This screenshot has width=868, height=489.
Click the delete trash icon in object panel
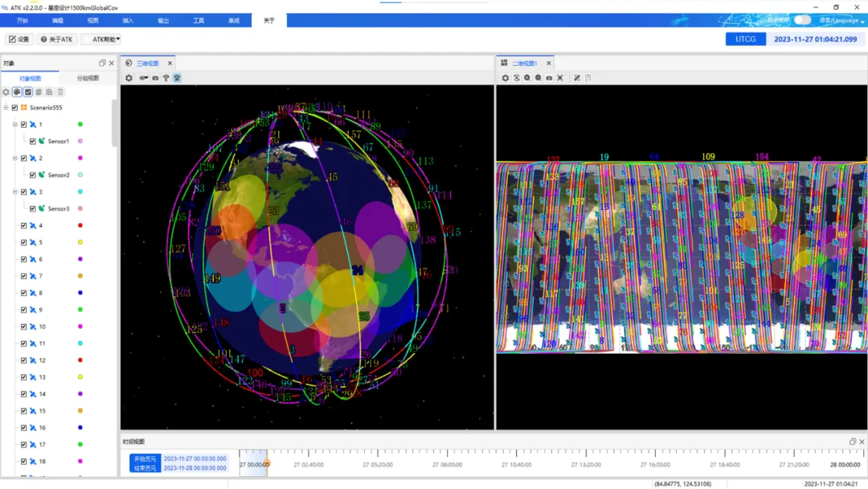[60, 92]
